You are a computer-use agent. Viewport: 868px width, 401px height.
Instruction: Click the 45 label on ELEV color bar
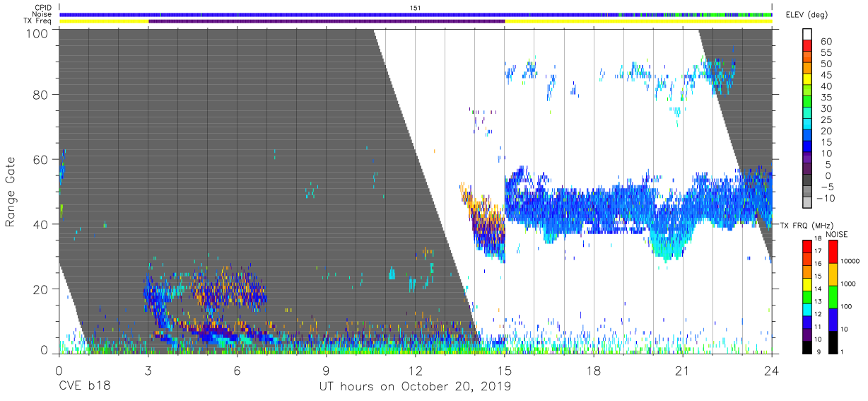pos(825,75)
